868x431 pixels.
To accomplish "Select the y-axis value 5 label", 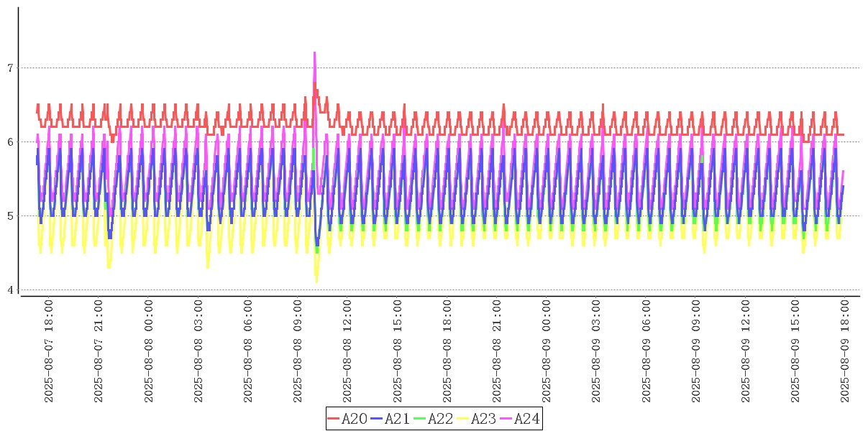I will click(x=10, y=216).
